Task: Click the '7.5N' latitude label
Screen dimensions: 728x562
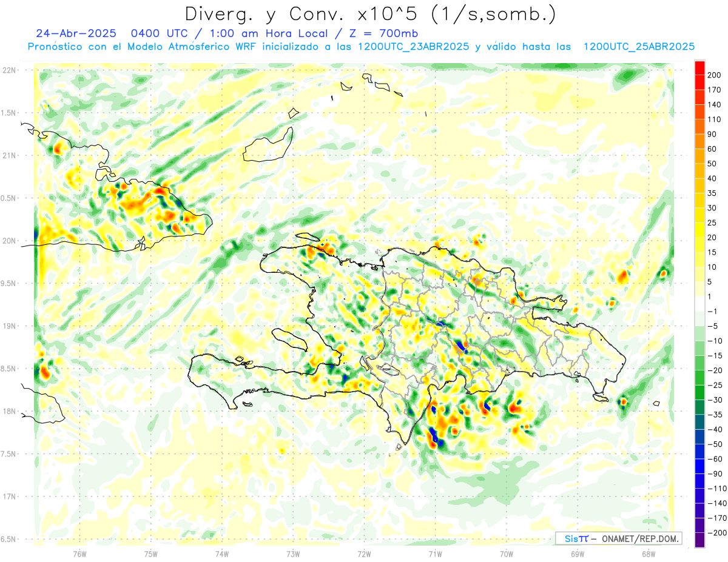Action: 8,454
